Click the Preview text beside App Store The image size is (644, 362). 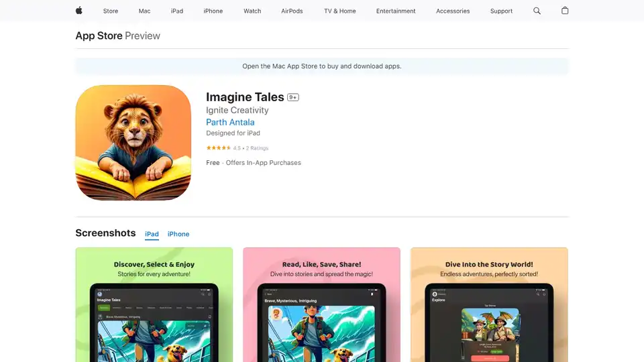pos(142,36)
